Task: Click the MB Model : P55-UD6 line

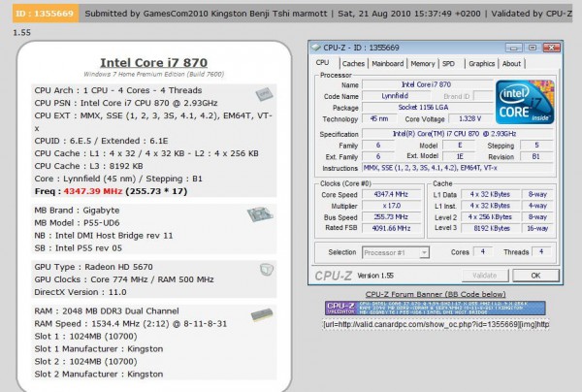Action: click(x=77, y=223)
